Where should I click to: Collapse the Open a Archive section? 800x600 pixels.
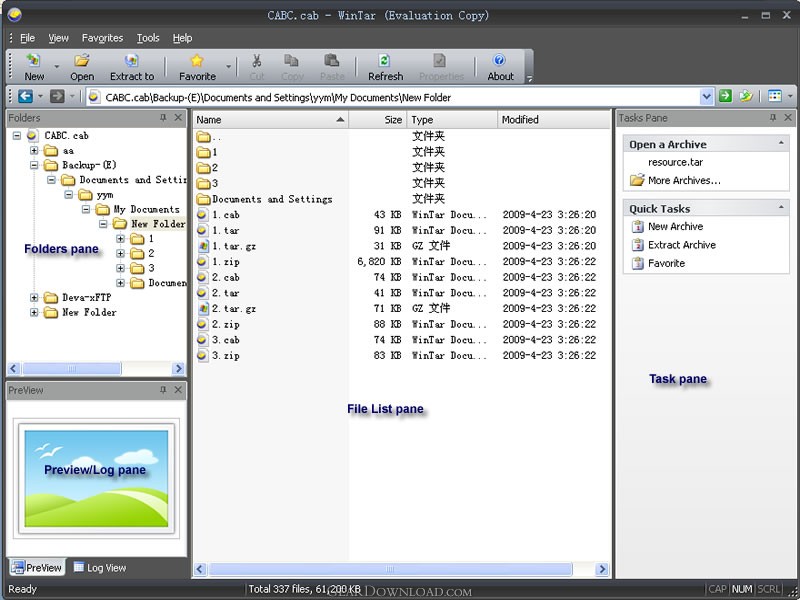(x=781, y=143)
